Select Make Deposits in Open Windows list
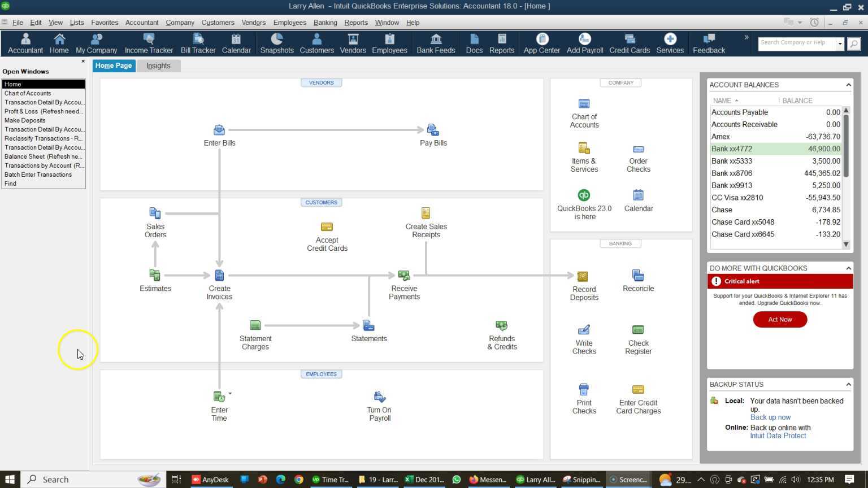Image resolution: width=868 pixels, height=488 pixels. tap(44, 120)
